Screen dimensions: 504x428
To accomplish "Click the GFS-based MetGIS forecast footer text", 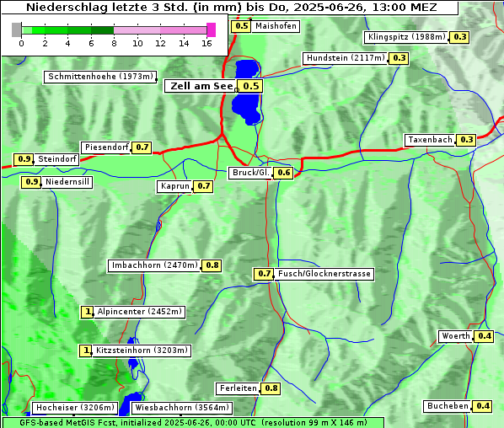I will pos(193,423).
